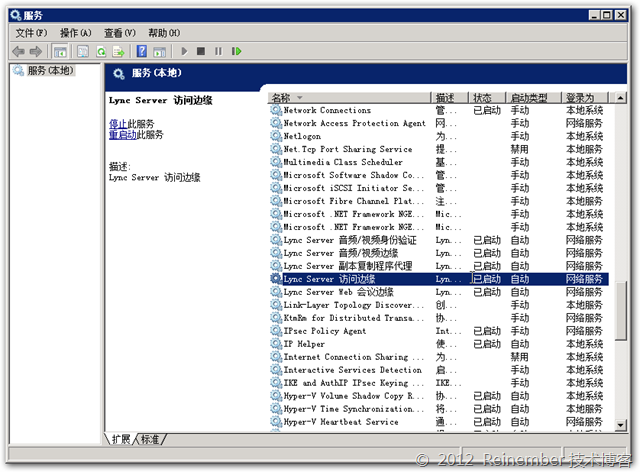
Task: Sort by the 名称 column header
Action: point(349,98)
